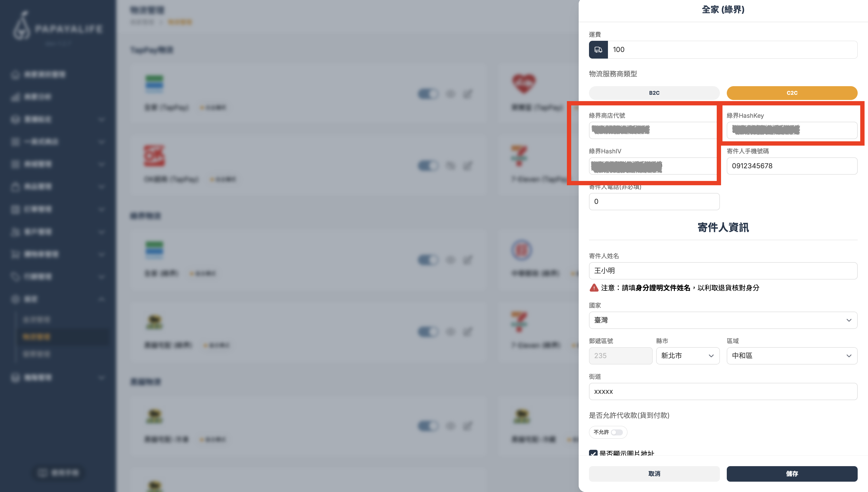Viewport: 868px width, 492px height.
Task: Click the red logo of the second TapPay card
Action: point(154,156)
